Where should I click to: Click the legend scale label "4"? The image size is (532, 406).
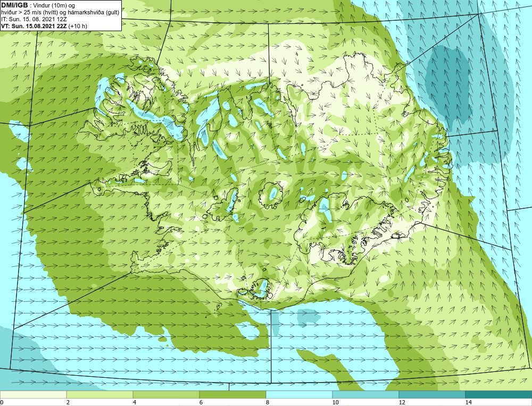[x=135, y=402]
